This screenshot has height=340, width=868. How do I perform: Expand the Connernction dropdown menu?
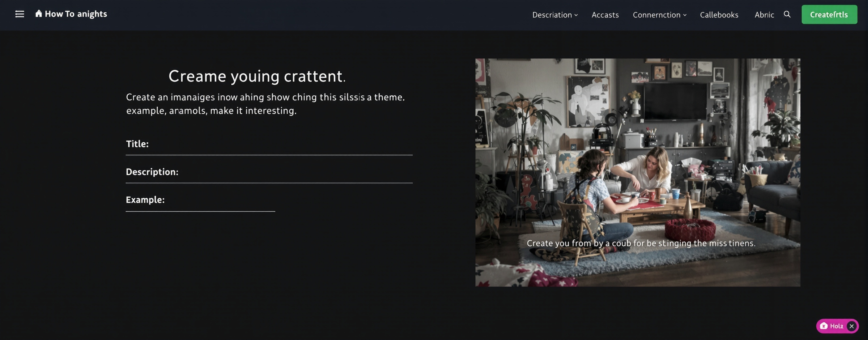[x=660, y=15]
